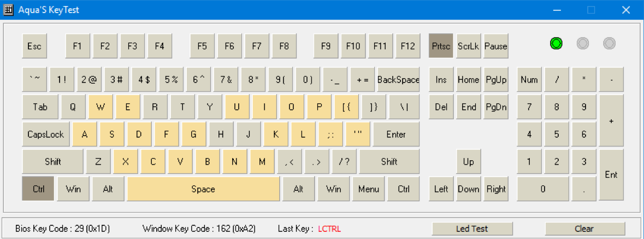
Task: Select the Esc key
Action: [34, 46]
